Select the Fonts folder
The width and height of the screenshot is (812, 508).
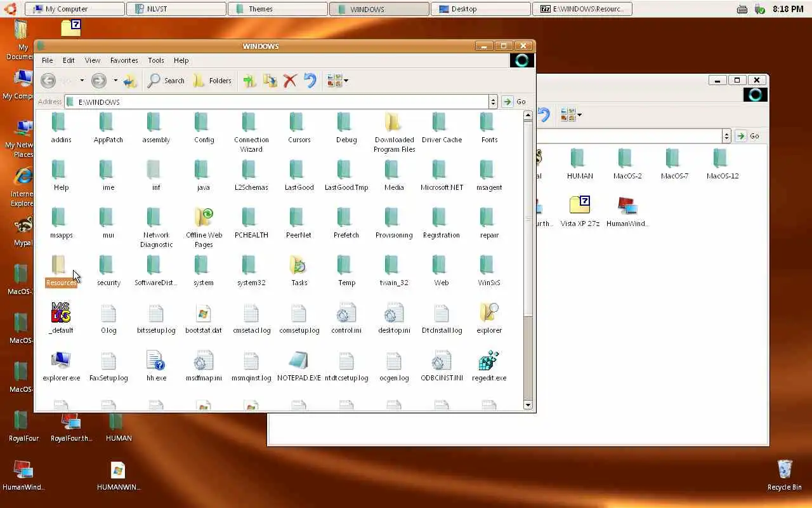[x=489, y=128]
